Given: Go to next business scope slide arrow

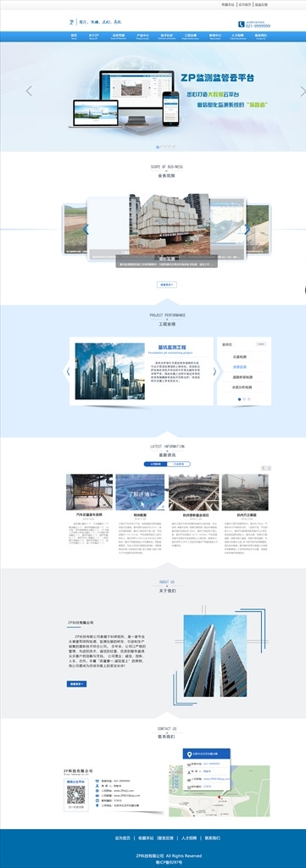Looking at the screenshot, I should click(x=248, y=229).
